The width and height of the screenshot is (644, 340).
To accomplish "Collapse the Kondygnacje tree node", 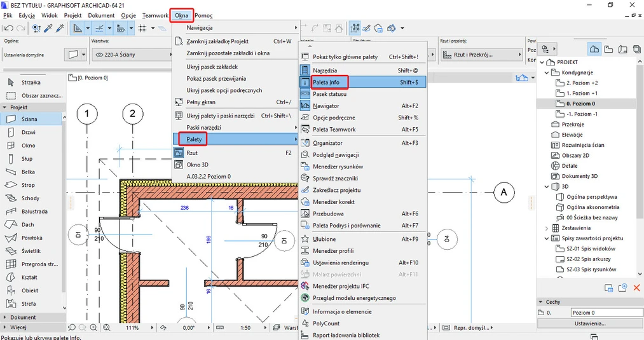I will tap(547, 72).
